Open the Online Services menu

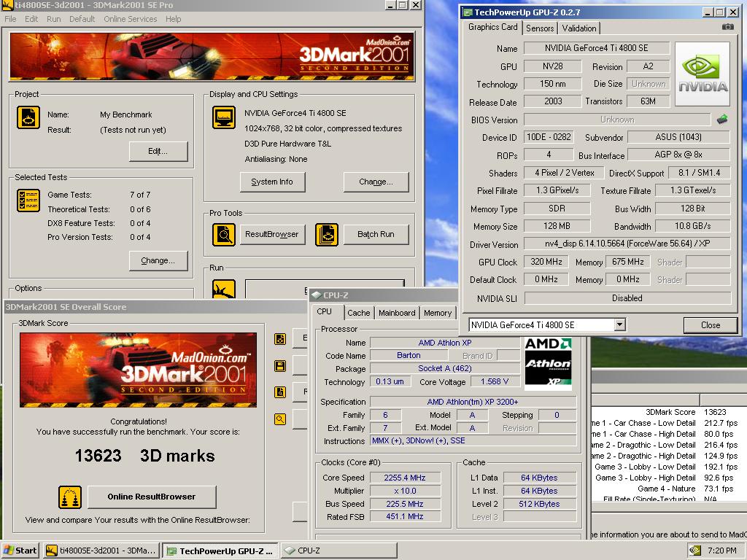131,19
